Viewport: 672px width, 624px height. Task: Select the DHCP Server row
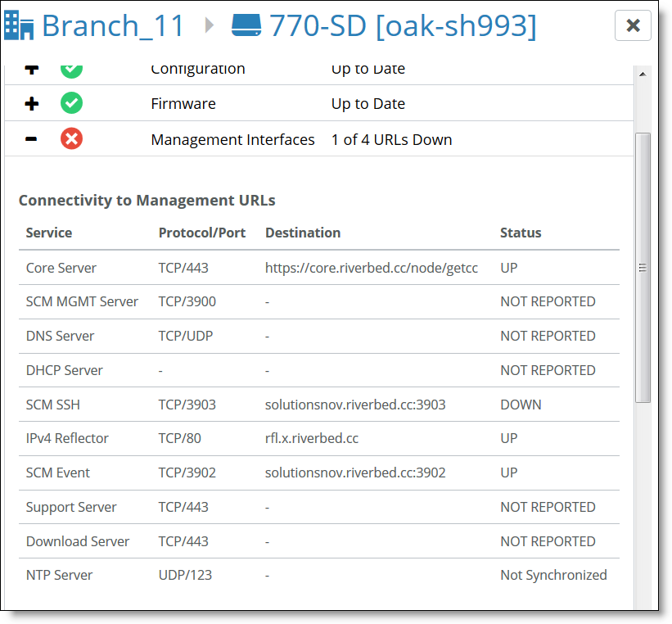(x=319, y=370)
